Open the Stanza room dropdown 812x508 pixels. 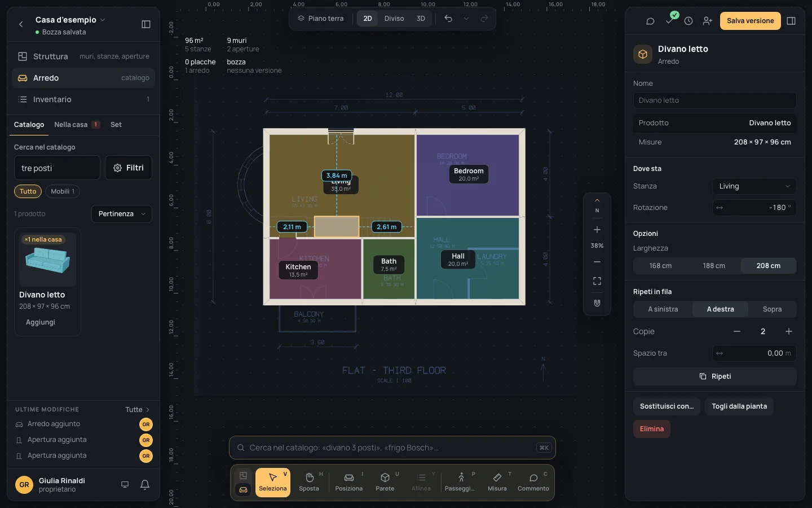click(754, 186)
